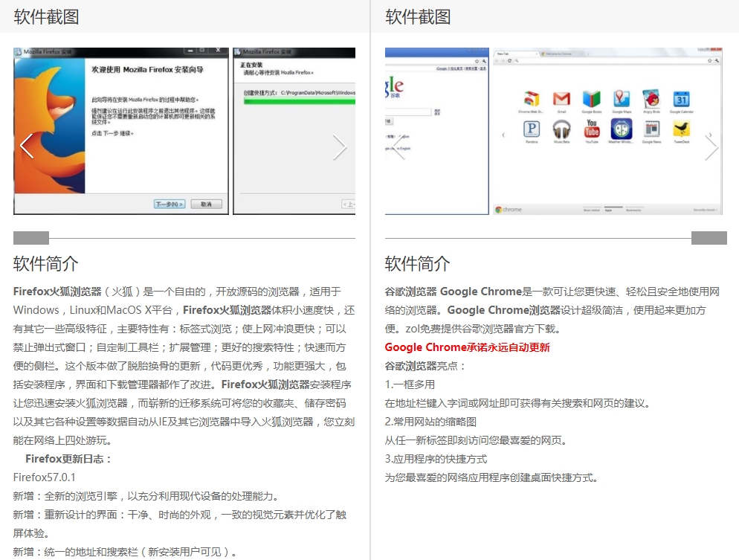Click line 为您最喜爱的网络应用程序创建桌面快捷方式
Image resolution: width=739 pixels, height=560 pixels.
click(492, 478)
